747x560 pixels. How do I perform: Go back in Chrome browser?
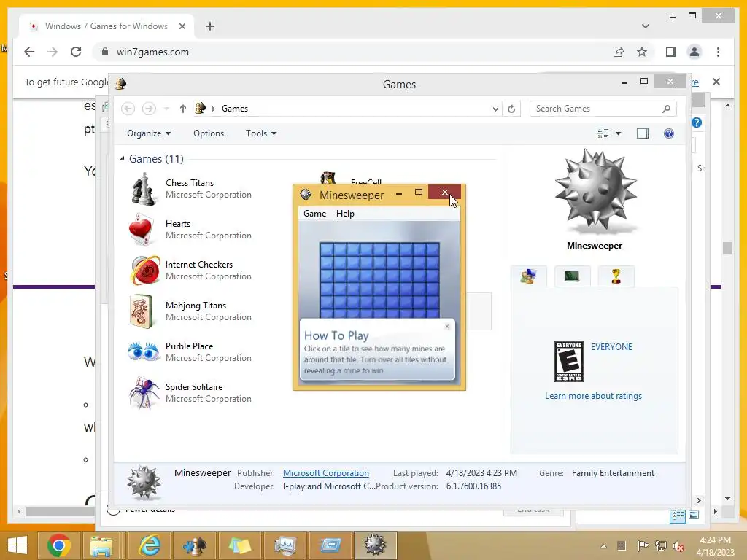(x=29, y=52)
